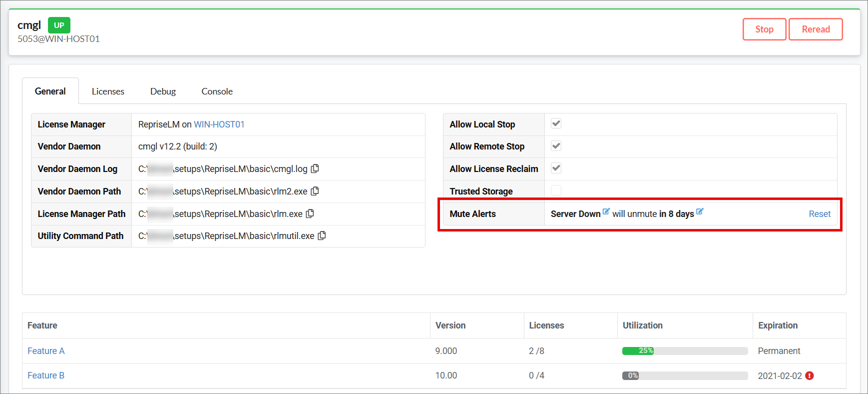Screen dimensions: 868x394
Task: Stop the cmgl license server
Action: coord(764,29)
